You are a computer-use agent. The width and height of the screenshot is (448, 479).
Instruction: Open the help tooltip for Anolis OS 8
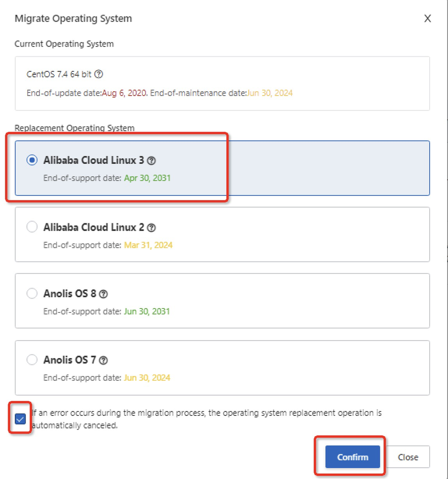click(x=103, y=293)
